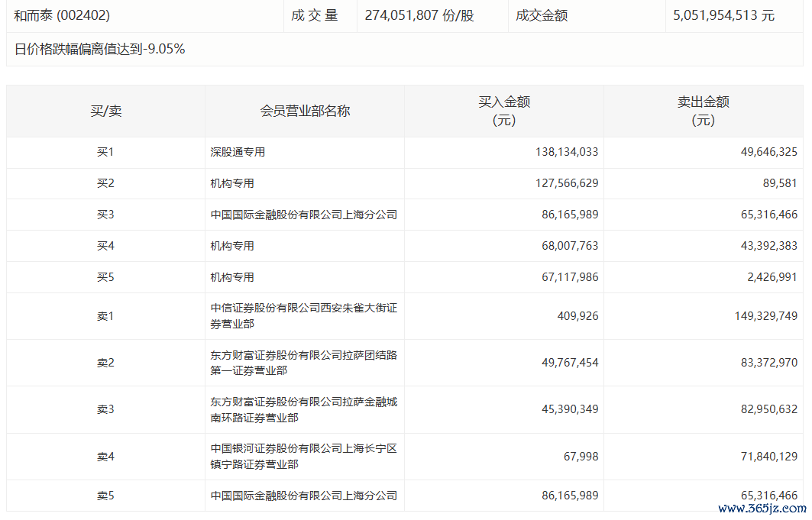This screenshot has width=812, height=520.
Task: Select the 卖3 row label
Action: (105, 409)
